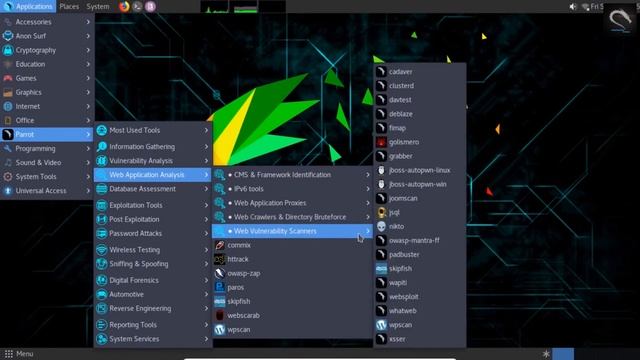Viewport: 640px width, 360px height.
Task: Open Post Exploitation category
Action: [x=153, y=219]
